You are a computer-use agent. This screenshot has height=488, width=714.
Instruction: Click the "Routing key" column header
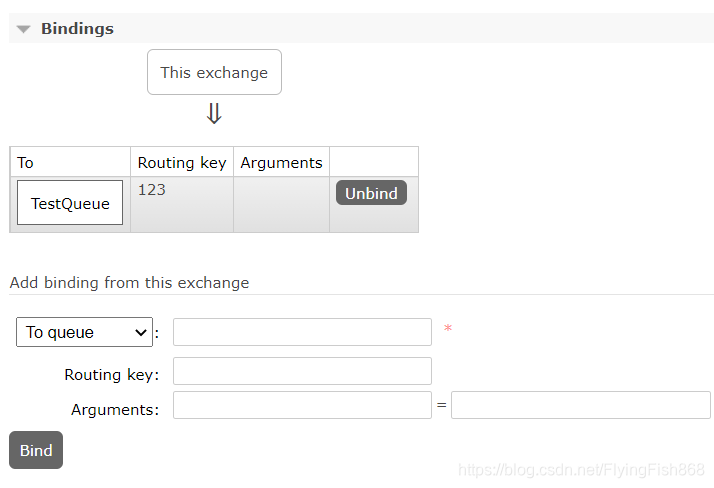click(x=182, y=162)
